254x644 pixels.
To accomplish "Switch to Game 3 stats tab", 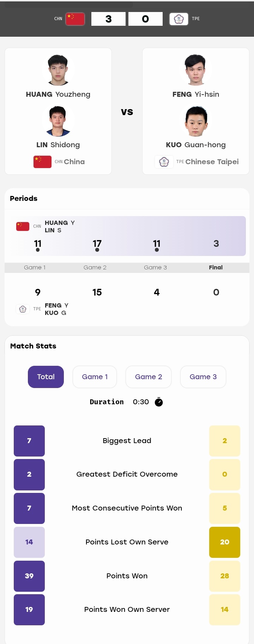I will [203, 377].
